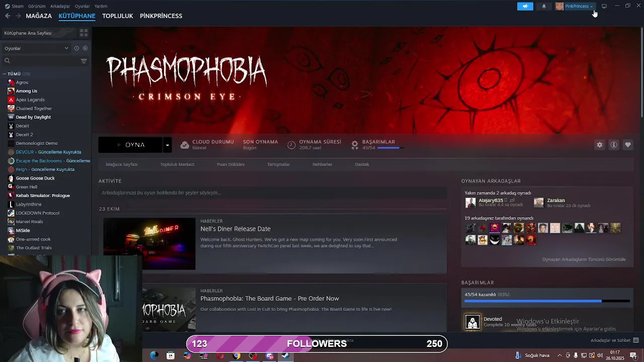Go to the MAĞAZA tab
Image resolution: width=644 pixels, height=362 pixels.
39,16
